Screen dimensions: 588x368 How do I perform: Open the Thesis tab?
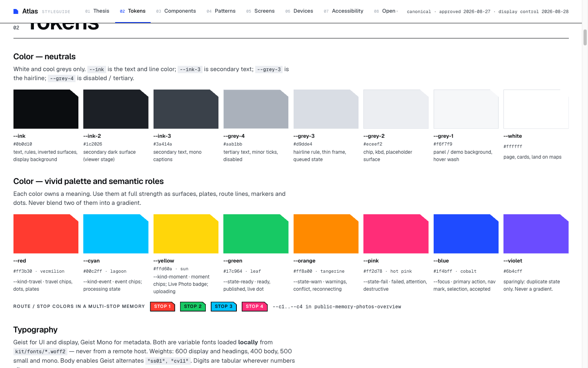(97, 11)
